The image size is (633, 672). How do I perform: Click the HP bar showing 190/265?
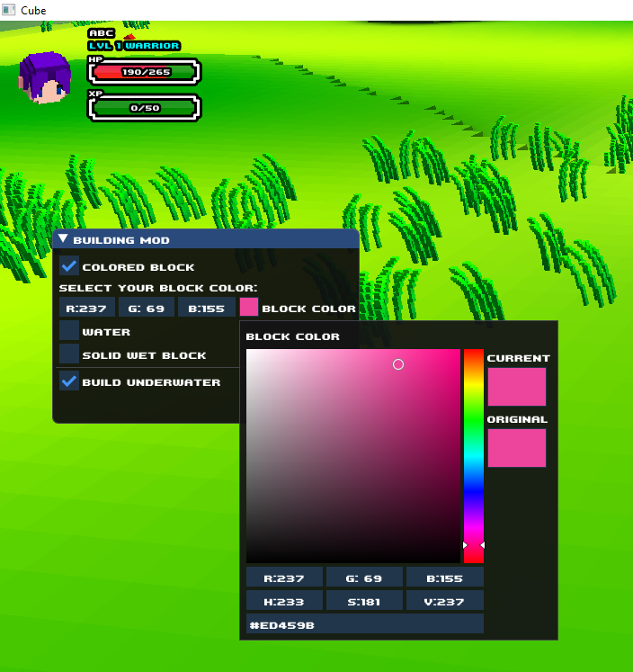coord(145,72)
